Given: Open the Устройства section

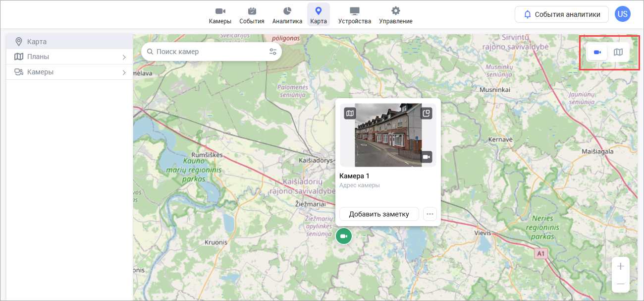Looking at the screenshot, I should (x=354, y=15).
